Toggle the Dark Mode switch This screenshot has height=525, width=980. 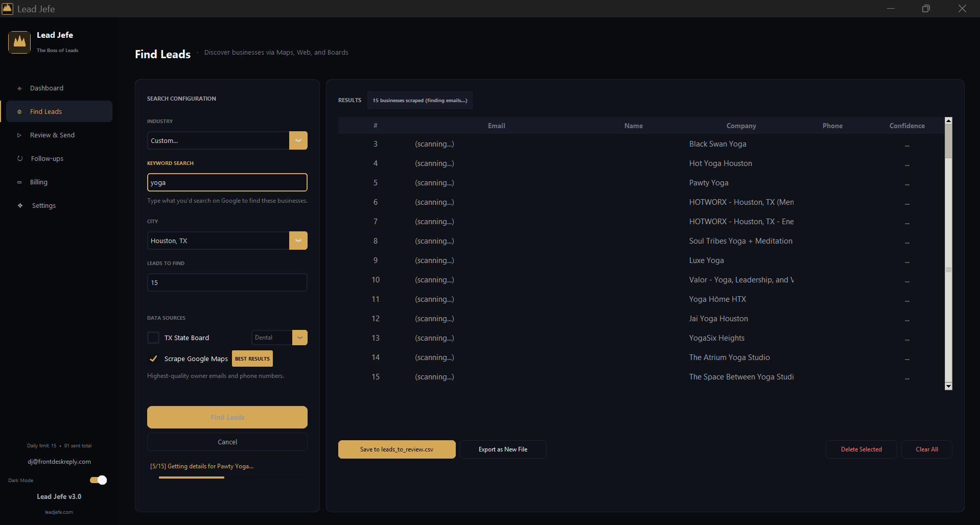(98, 480)
